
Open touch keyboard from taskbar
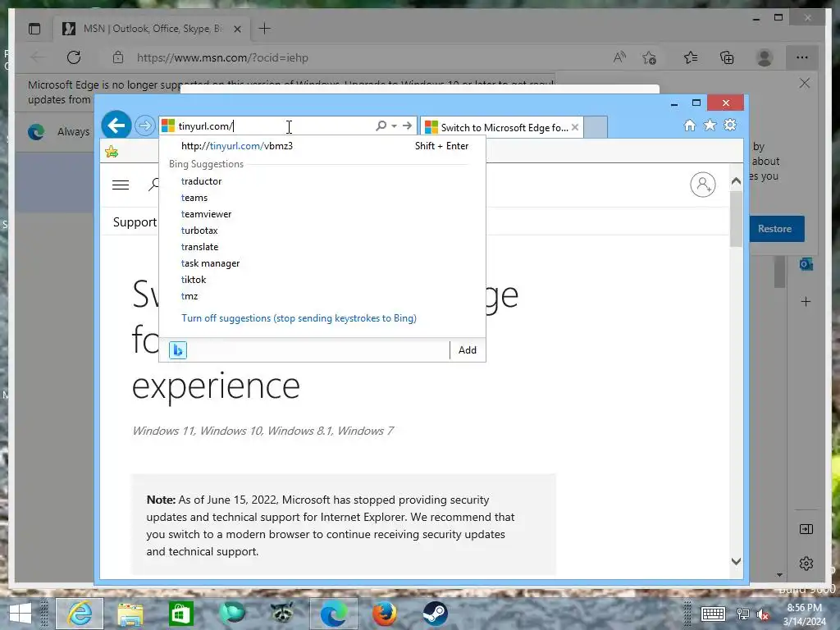[x=713, y=614]
